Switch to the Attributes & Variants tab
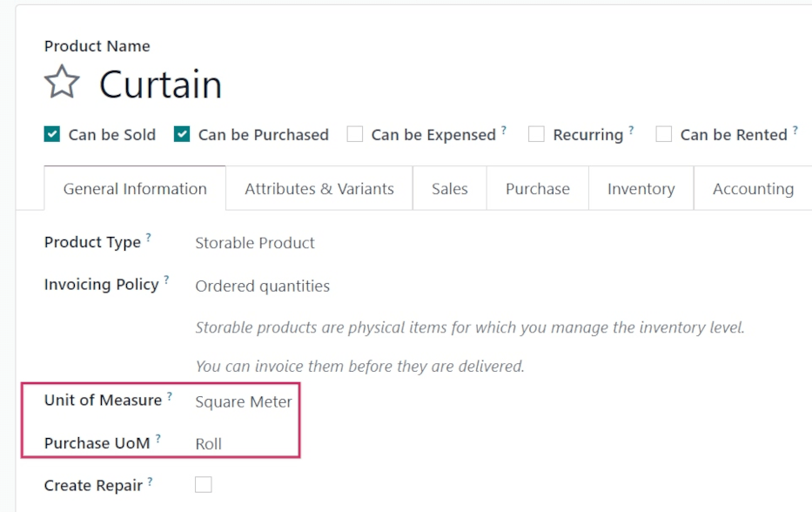812x512 pixels. tap(319, 188)
